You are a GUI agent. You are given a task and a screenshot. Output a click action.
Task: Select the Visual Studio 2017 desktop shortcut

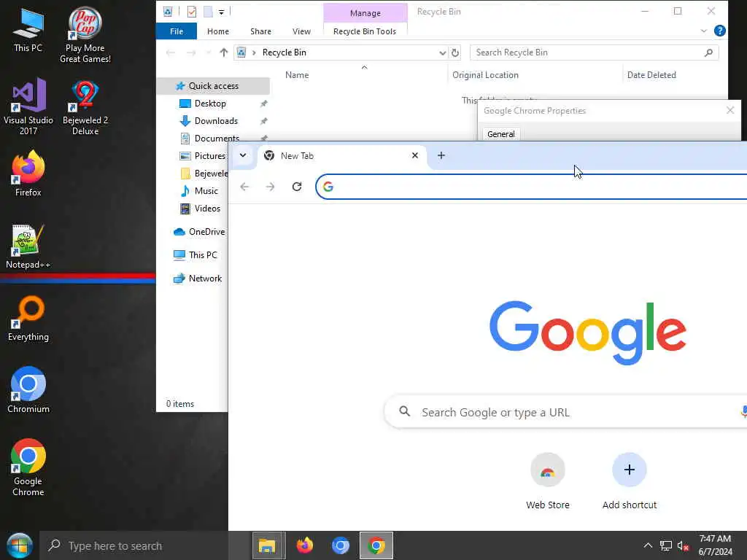(x=28, y=106)
